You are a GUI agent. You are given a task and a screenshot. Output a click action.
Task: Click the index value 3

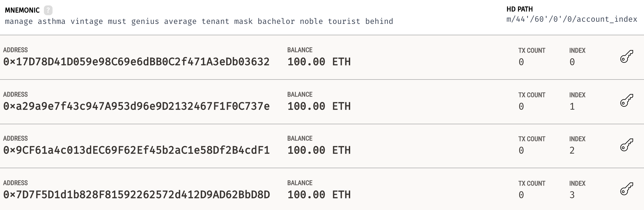[x=572, y=195]
